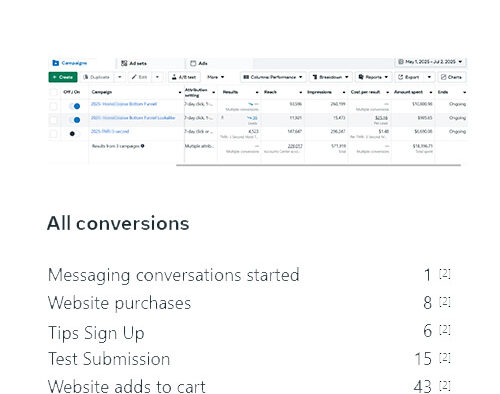
Task: Expand the Edit options arrow
Action: 157,77
